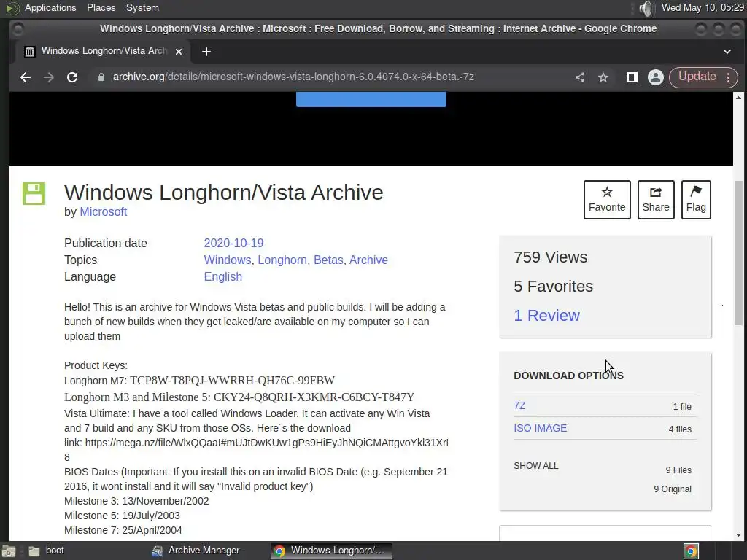Screen dimensions: 747x560
Task: Click the 5 Favorites text
Action: coord(553,286)
